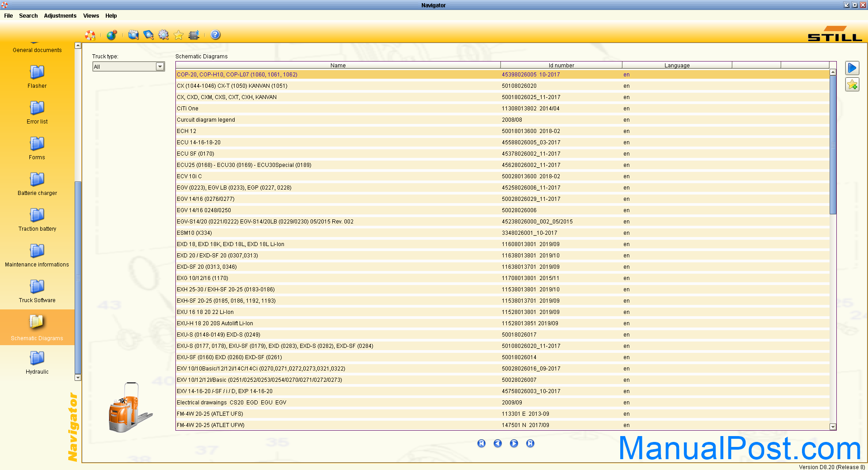This screenshot has width=868, height=470.
Task: Open the Help menu
Action: pyautogui.click(x=111, y=16)
